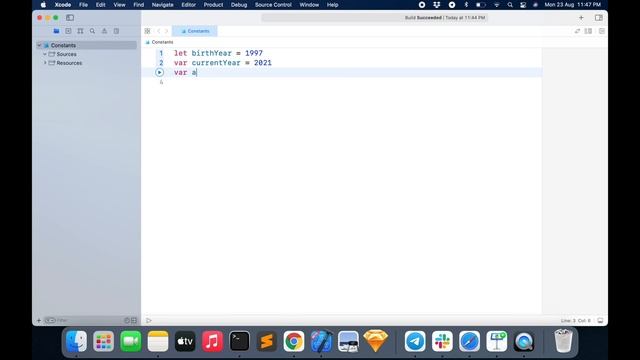Viewport: 640px width, 360px height.
Task: Add new file with plus button
Action: click(x=39, y=320)
